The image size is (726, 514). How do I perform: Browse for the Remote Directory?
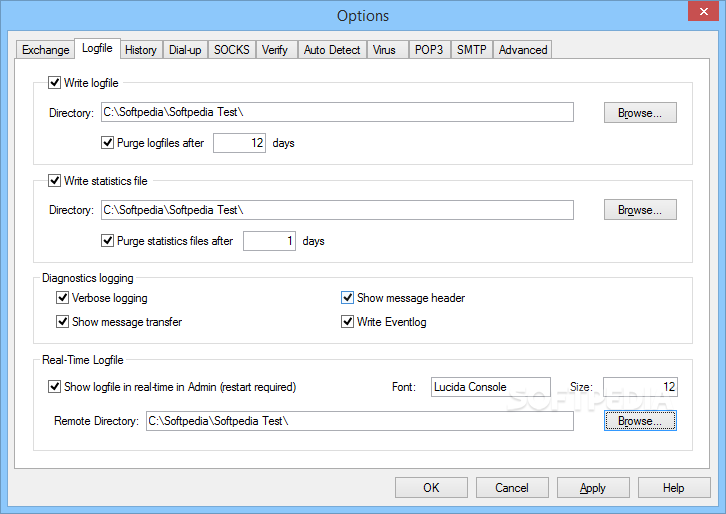pyautogui.click(x=640, y=421)
